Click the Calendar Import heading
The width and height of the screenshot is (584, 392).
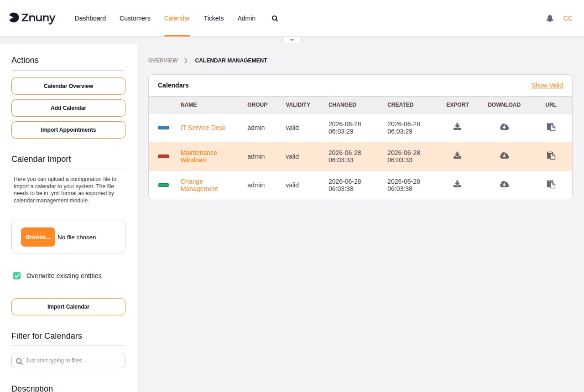(41, 159)
